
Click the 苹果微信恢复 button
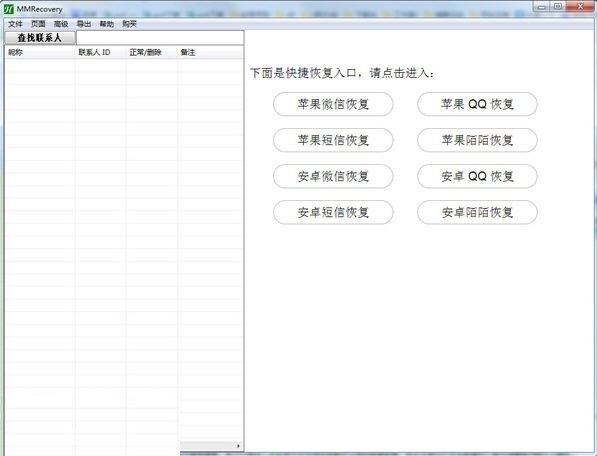pyautogui.click(x=333, y=104)
